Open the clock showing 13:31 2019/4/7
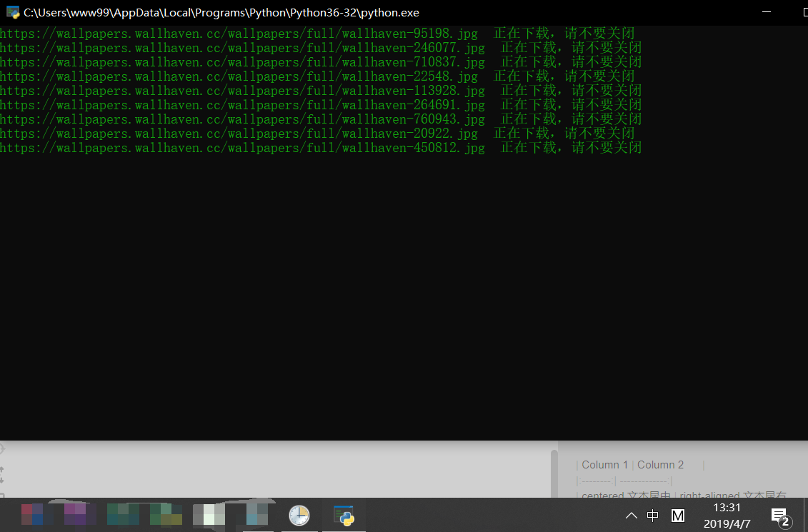Screen dimensions: 808x532 tap(727, 516)
